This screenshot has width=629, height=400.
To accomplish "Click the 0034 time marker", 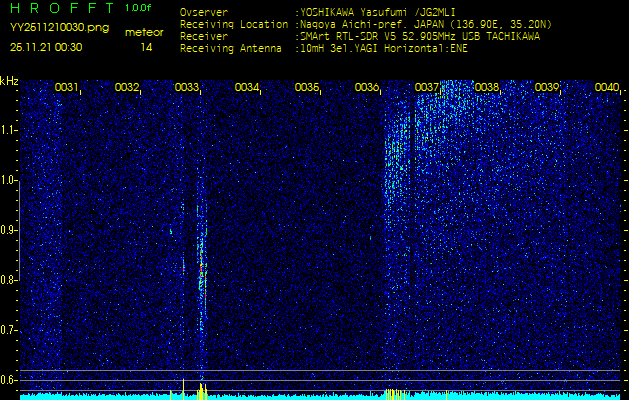I will point(247,87).
